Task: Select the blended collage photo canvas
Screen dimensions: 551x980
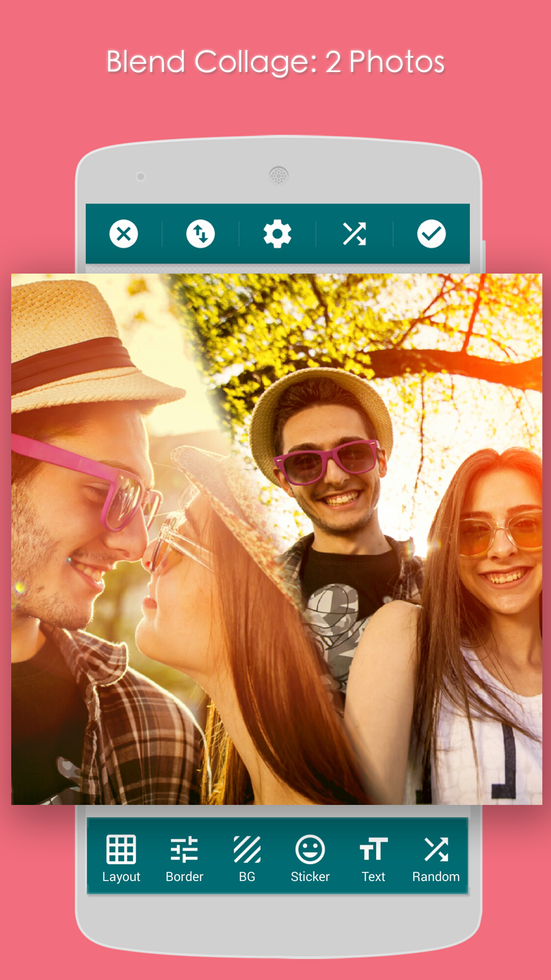Action: point(277,539)
